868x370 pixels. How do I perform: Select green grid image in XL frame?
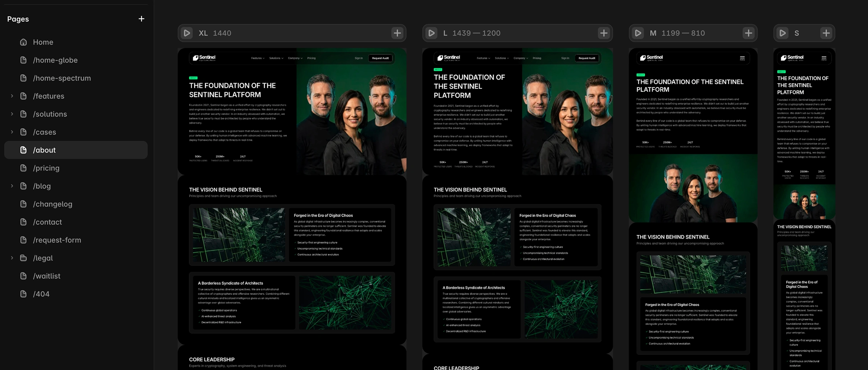239,235
